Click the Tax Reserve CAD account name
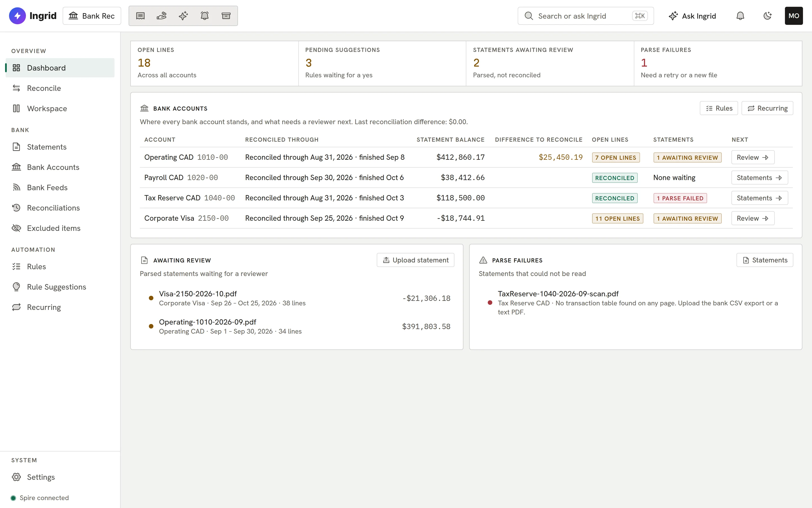This screenshot has height=508, width=812. tap(172, 198)
